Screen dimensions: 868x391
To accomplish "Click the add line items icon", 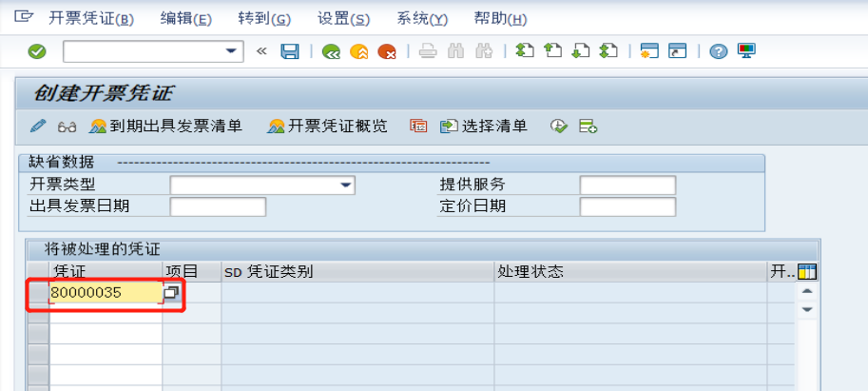I will coord(588,127).
